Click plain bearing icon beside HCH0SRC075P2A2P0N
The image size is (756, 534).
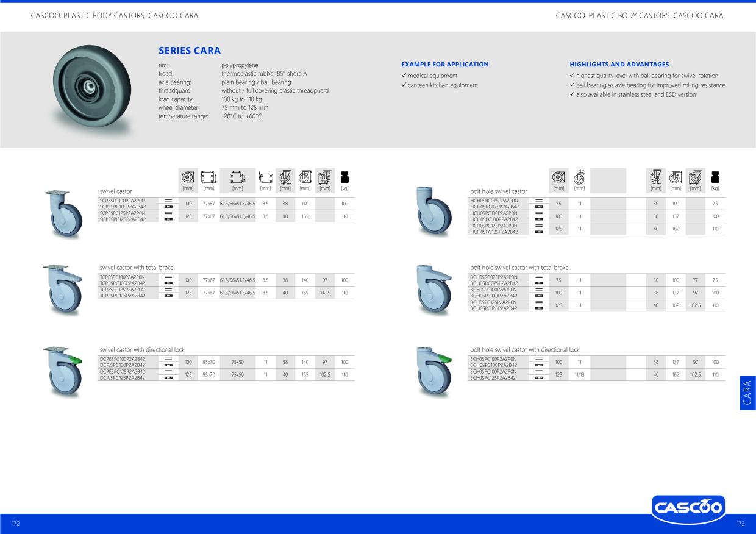(539, 201)
